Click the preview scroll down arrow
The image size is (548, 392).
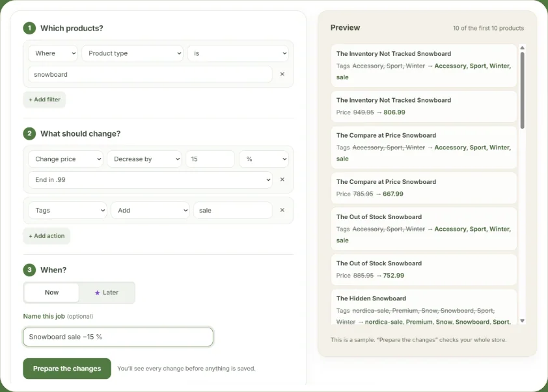click(522, 320)
